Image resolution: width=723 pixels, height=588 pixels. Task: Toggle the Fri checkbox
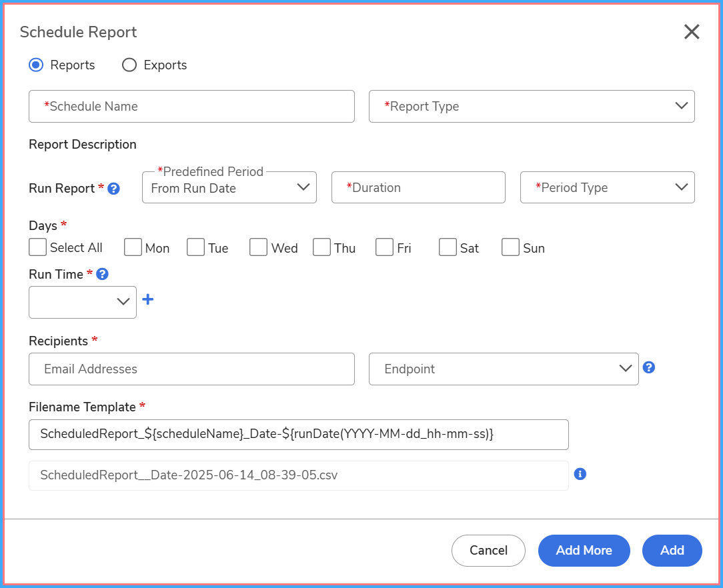[x=385, y=247]
